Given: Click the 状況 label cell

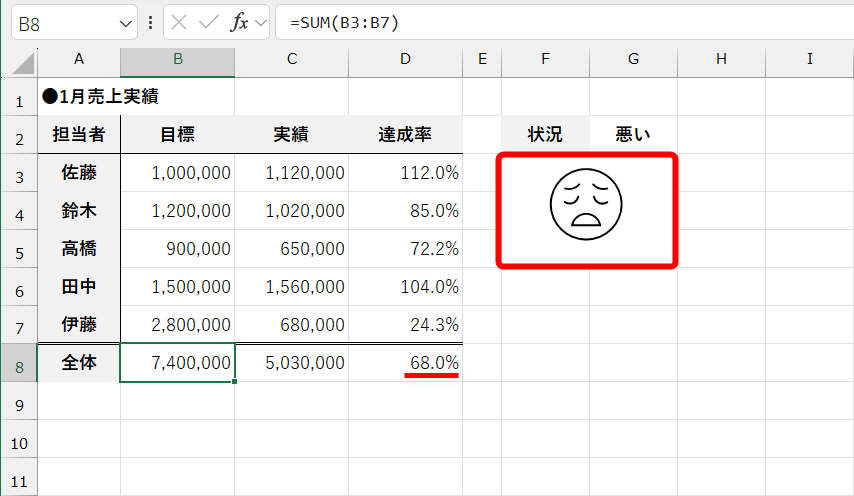Looking at the screenshot, I should coord(545,134).
